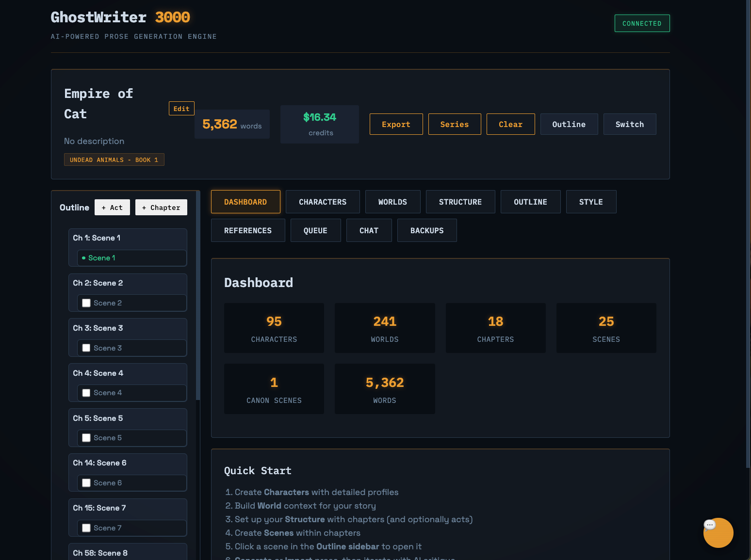Open the BACKUPS tab
The width and height of the screenshot is (751, 560).
coord(427,230)
